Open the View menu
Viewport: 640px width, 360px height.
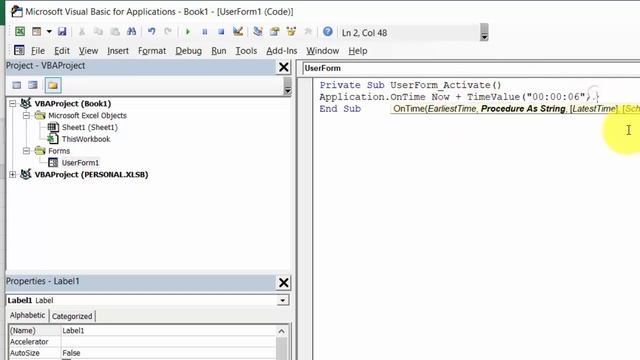[88, 51]
